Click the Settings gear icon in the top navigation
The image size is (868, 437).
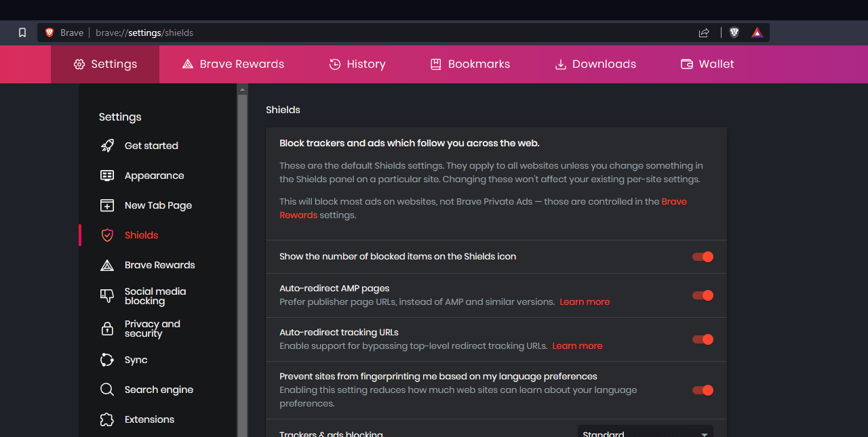tap(79, 64)
